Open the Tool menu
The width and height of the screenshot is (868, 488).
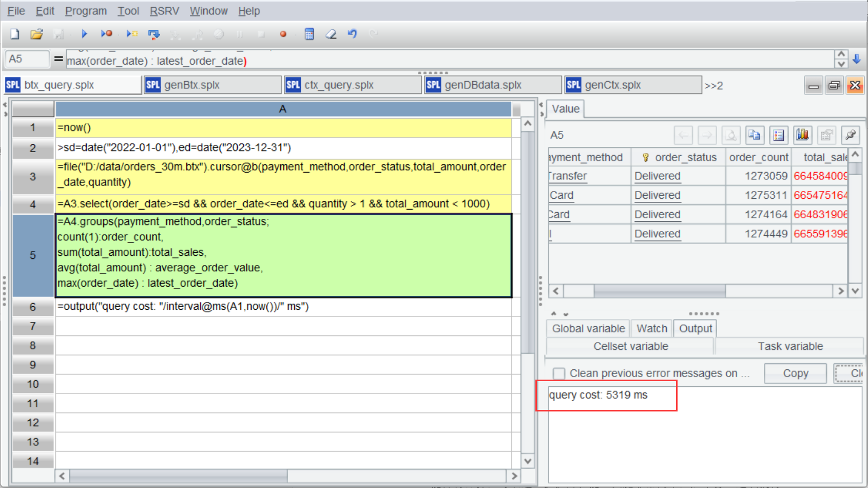[128, 11]
